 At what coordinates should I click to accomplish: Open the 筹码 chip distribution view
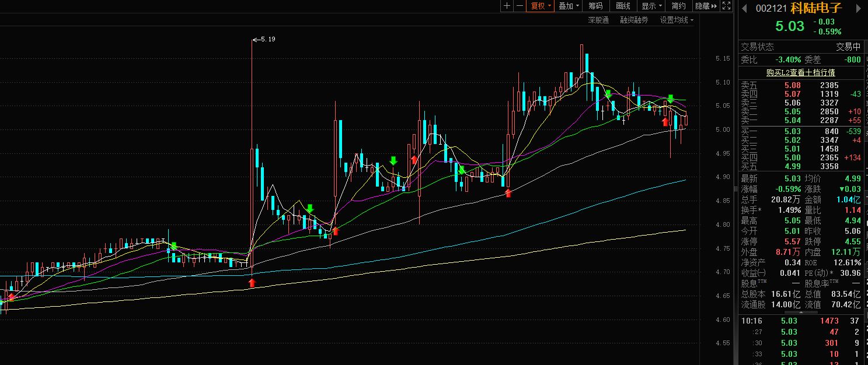[595, 6]
